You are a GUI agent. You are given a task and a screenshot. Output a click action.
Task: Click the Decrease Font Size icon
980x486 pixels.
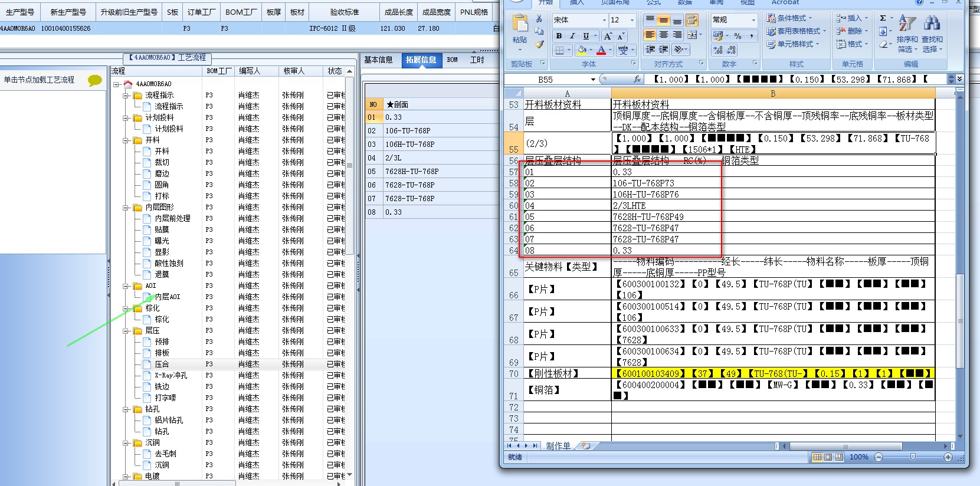pos(621,36)
